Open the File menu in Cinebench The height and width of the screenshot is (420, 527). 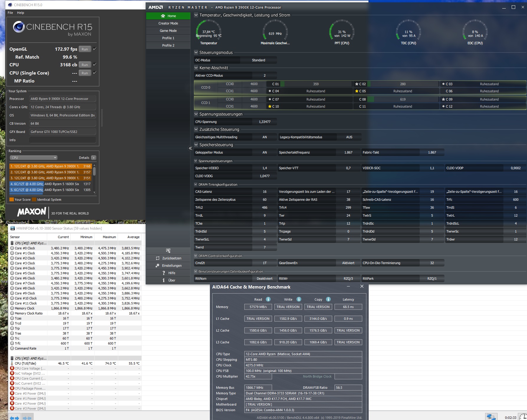click(10, 13)
